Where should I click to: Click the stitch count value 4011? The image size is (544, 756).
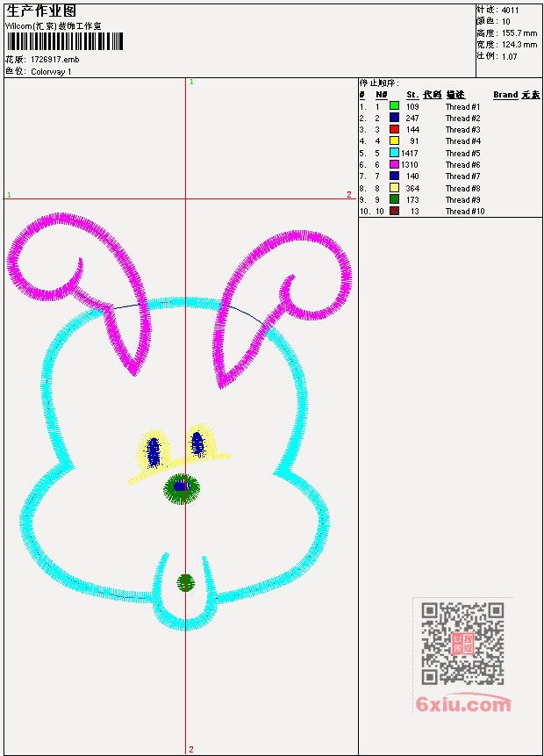511,11
